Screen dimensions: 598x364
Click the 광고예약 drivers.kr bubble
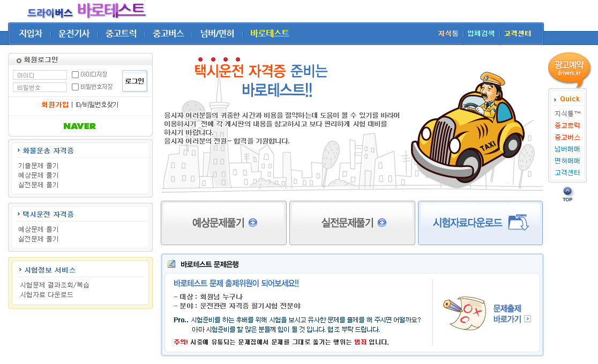point(569,70)
